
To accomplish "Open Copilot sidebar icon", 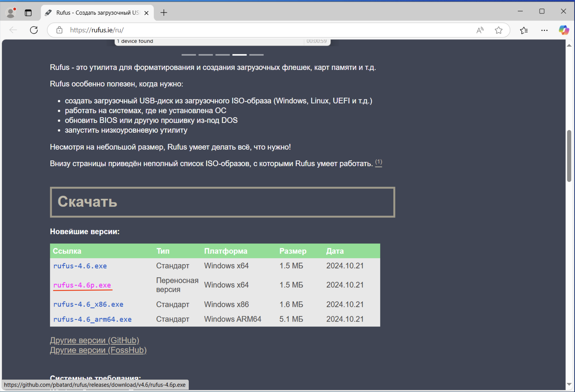I will (x=564, y=30).
